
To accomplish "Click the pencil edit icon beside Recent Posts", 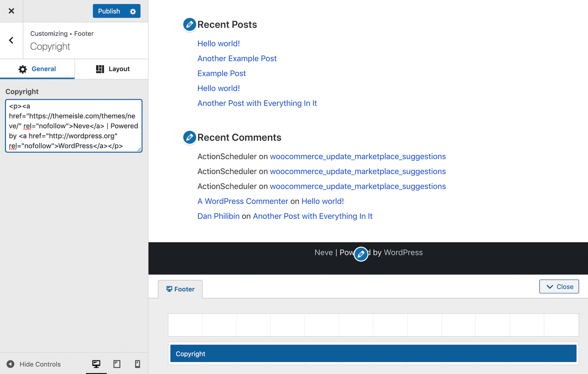I will pos(189,24).
